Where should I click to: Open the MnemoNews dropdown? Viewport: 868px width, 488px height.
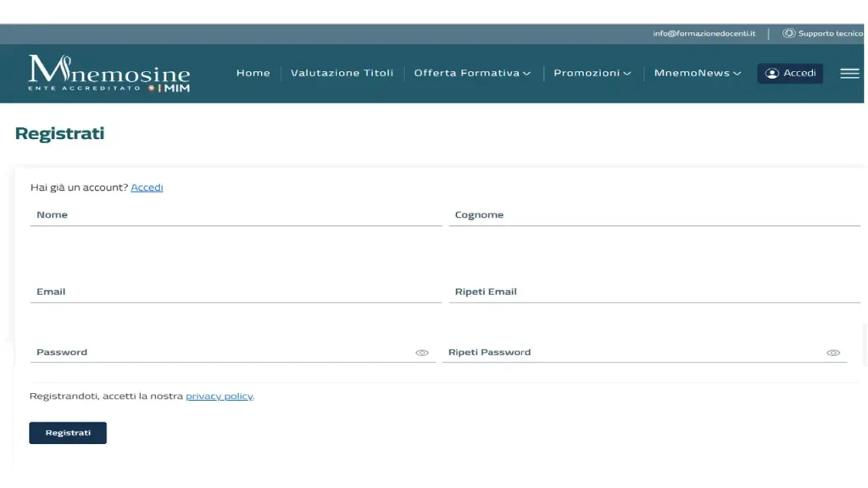698,73
